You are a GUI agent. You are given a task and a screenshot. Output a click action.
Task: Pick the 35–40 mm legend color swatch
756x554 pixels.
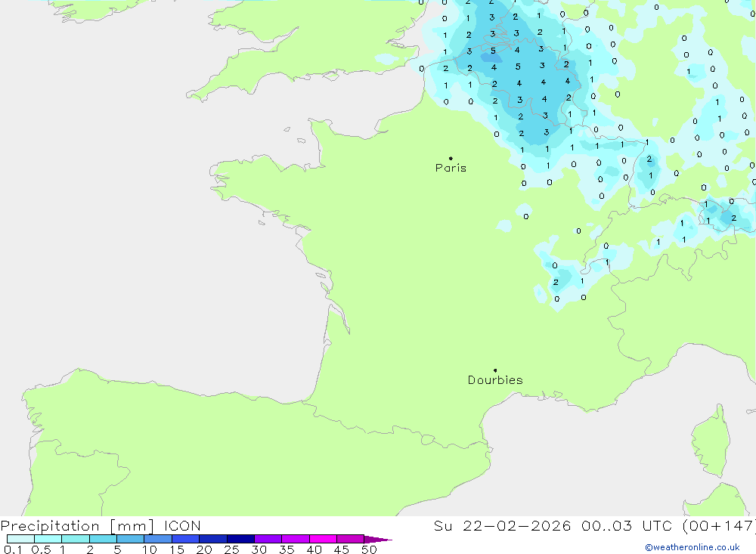(x=296, y=539)
